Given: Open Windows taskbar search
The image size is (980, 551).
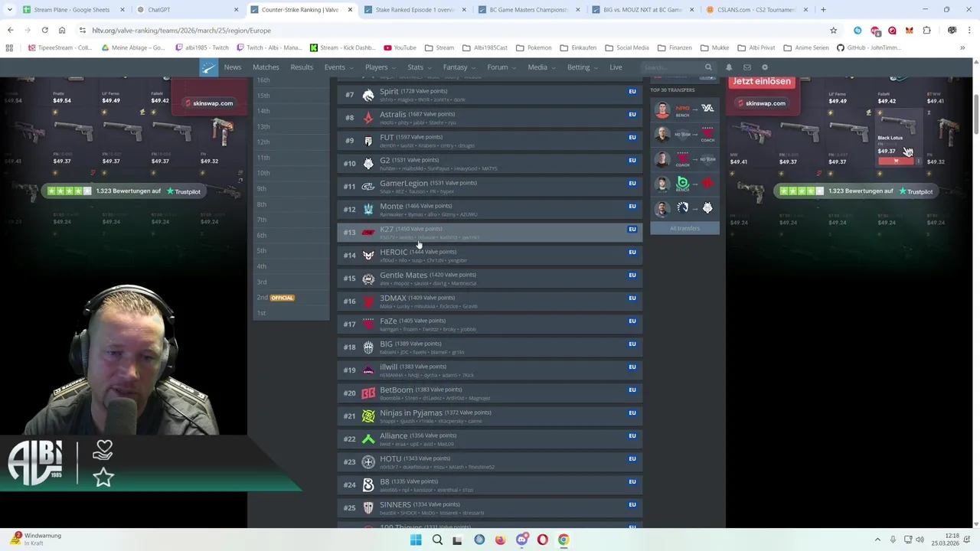Looking at the screenshot, I should [437, 540].
